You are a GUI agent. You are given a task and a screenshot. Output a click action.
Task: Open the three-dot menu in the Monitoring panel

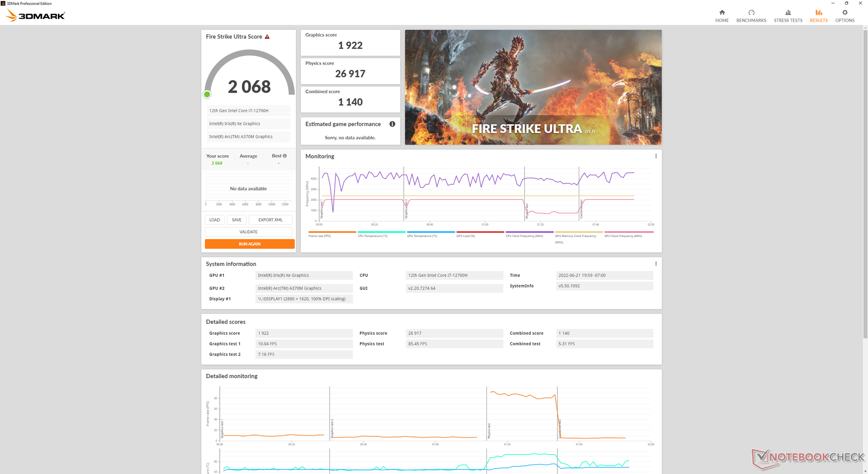(x=656, y=156)
